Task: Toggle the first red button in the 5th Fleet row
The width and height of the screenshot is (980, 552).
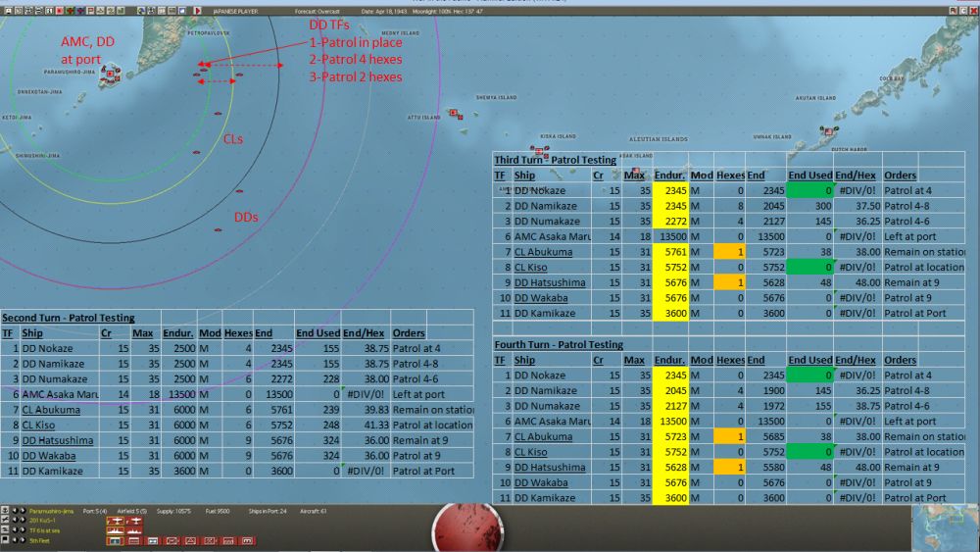Action: pos(115,541)
